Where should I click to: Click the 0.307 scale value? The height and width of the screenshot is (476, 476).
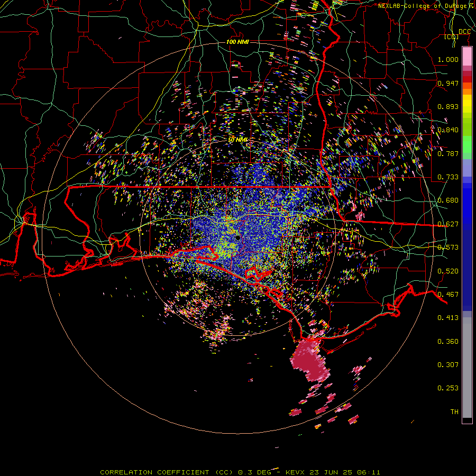(448, 365)
